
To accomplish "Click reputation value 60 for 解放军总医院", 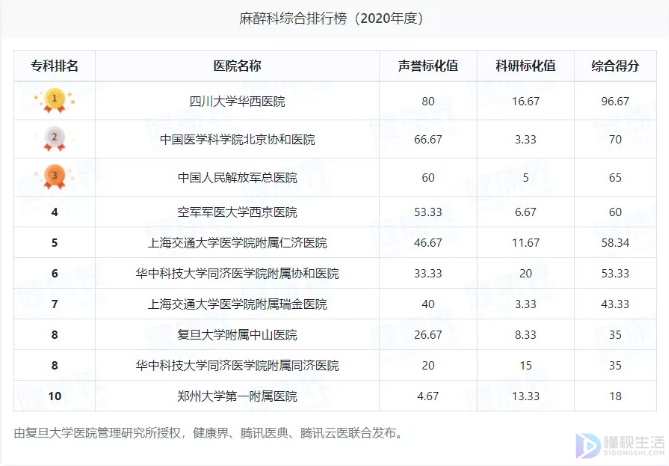I will click(428, 178).
